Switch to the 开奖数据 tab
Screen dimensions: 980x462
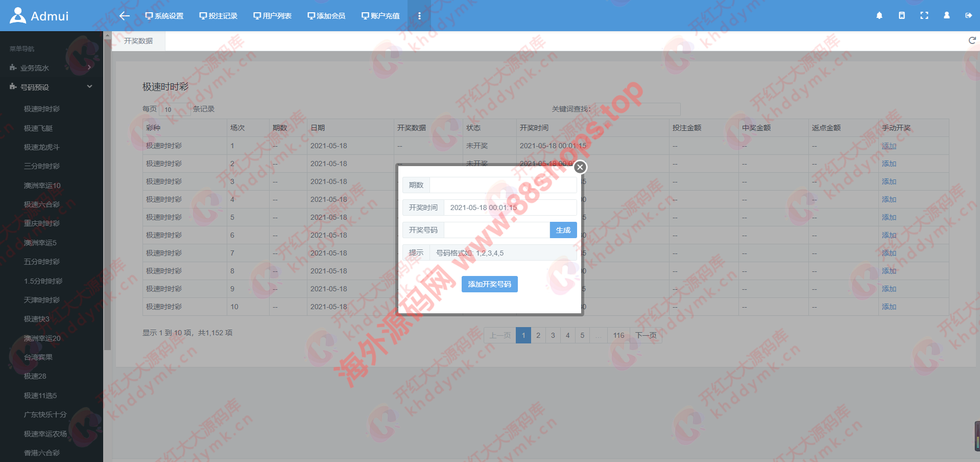click(138, 41)
